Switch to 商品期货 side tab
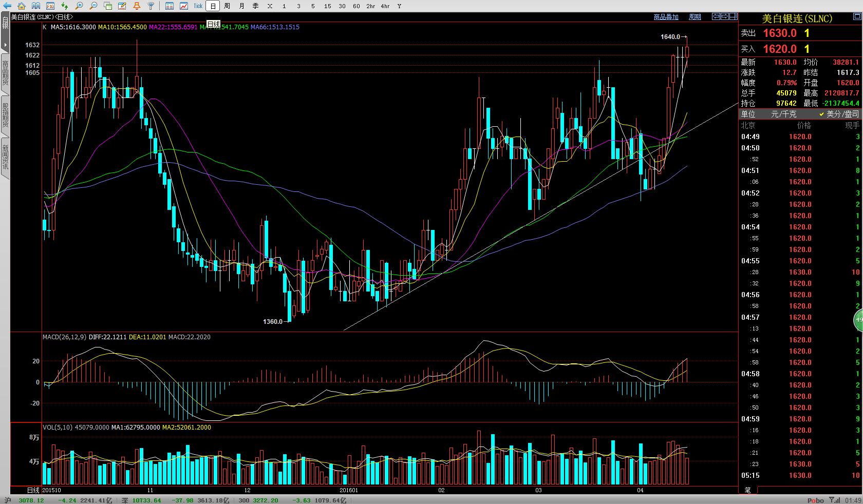 [5, 73]
